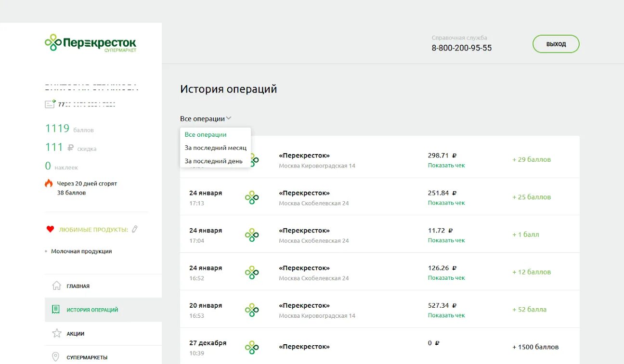
Task: Click the receipt icon for История операций
Action: click(x=56, y=309)
